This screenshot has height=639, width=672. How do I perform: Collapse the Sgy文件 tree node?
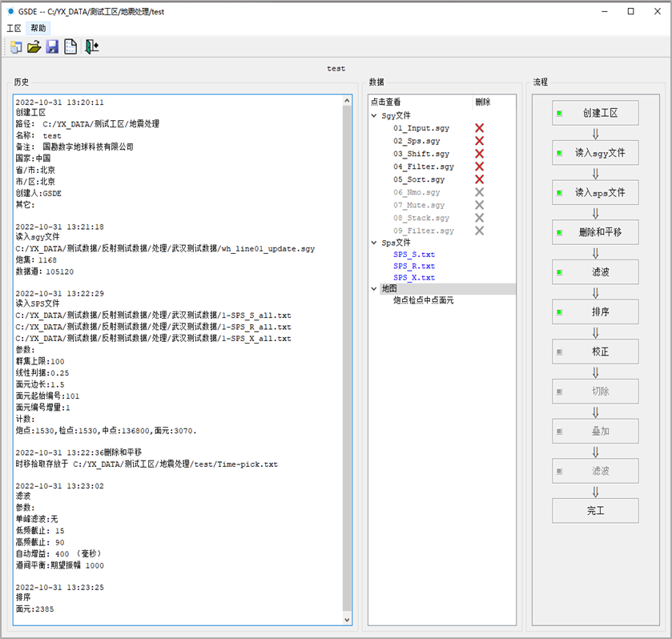click(x=374, y=115)
